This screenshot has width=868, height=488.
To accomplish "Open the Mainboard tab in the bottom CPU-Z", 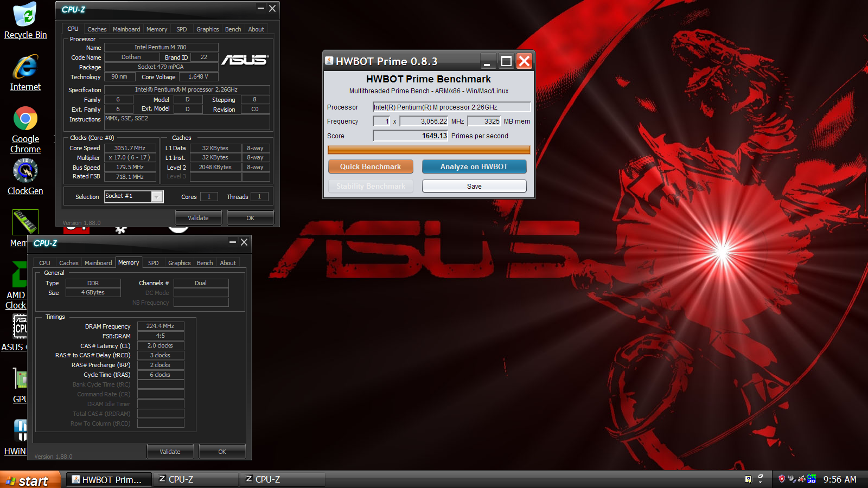I will (x=98, y=263).
